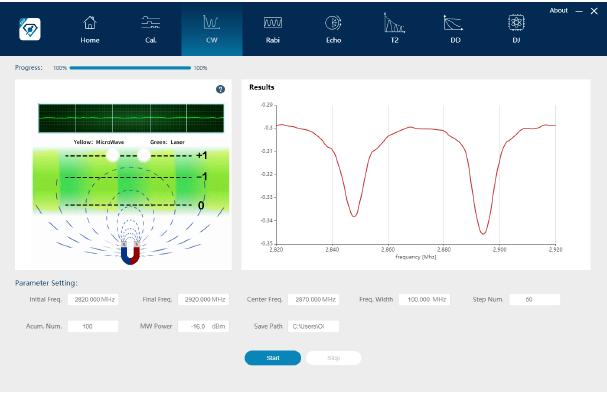This screenshot has width=607, height=396.
Task: Click the progress bar track
Action: coord(130,68)
